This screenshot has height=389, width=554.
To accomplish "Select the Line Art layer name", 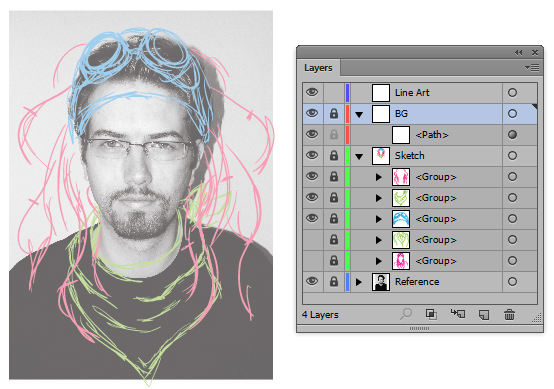I will [412, 93].
